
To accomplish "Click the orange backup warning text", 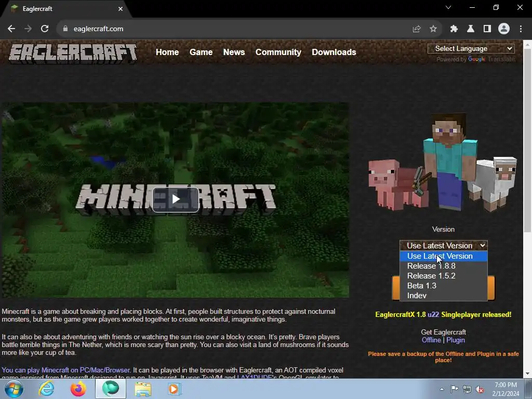I will pyautogui.click(x=443, y=357).
